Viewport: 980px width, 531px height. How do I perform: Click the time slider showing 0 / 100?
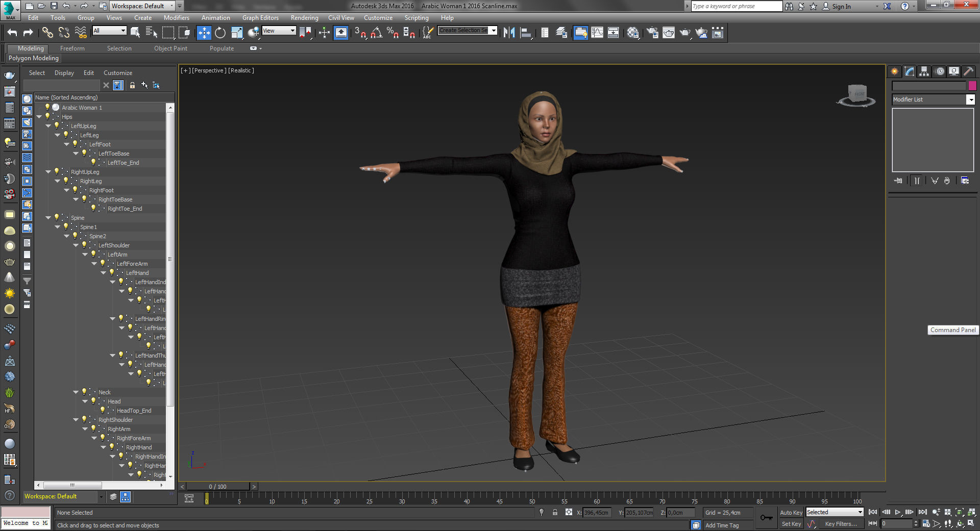(x=218, y=487)
